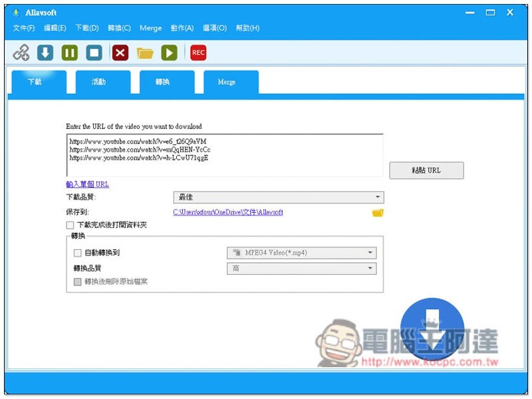Screen dimensions: 532x399
Task: Start download with the blue arrow toolbar icon
Action: (x=45, y=53)
